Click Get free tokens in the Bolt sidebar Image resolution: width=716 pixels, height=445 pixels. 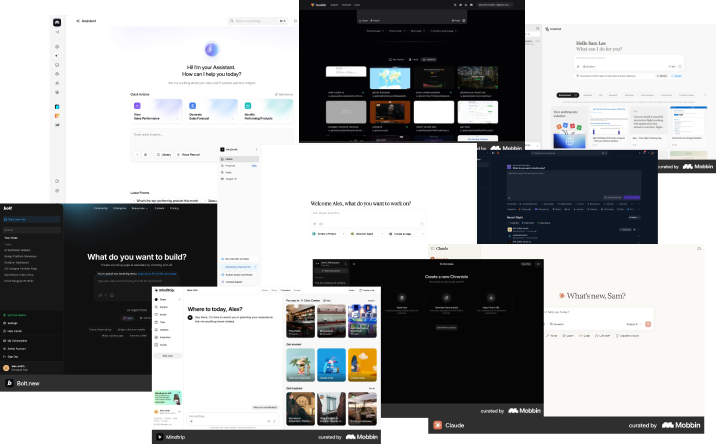coord(15,315)
